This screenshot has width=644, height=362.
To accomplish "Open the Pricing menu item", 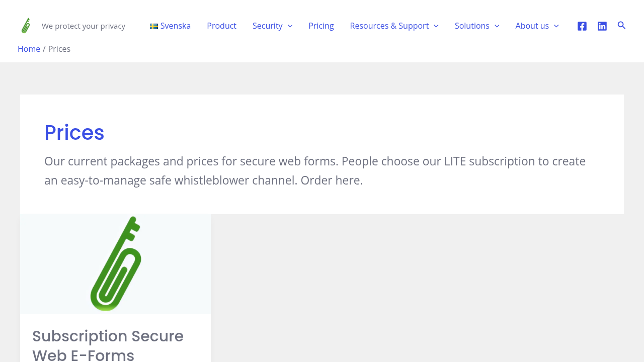I will (321, 26).
